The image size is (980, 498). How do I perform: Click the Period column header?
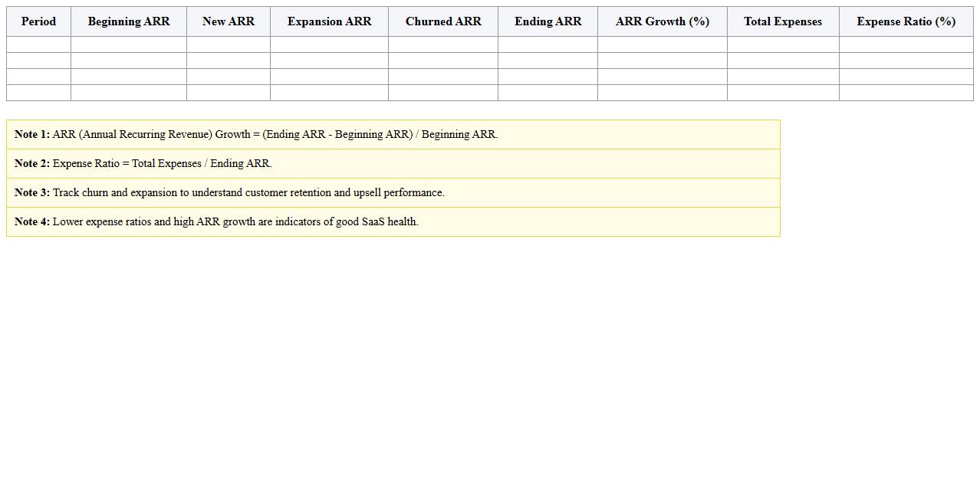tap(38, 21)
